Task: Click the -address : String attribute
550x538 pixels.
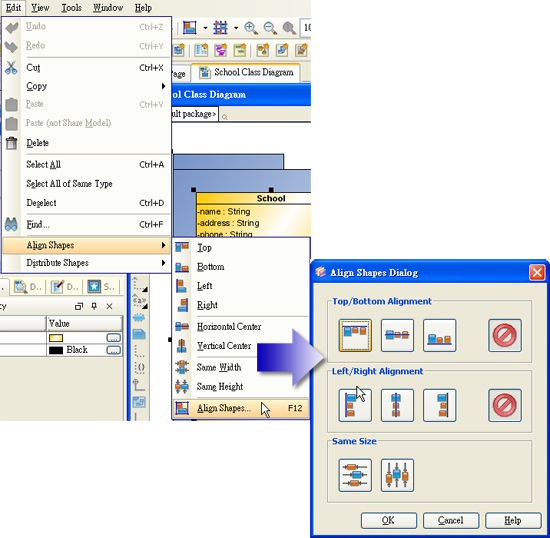Action: coord(228,223)
